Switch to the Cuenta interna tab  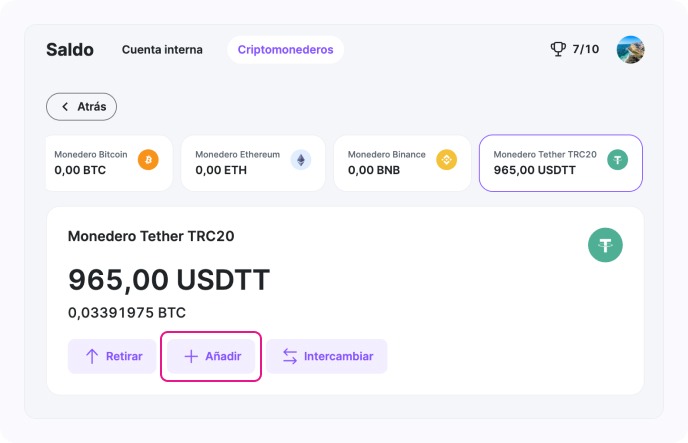(162, 49)
